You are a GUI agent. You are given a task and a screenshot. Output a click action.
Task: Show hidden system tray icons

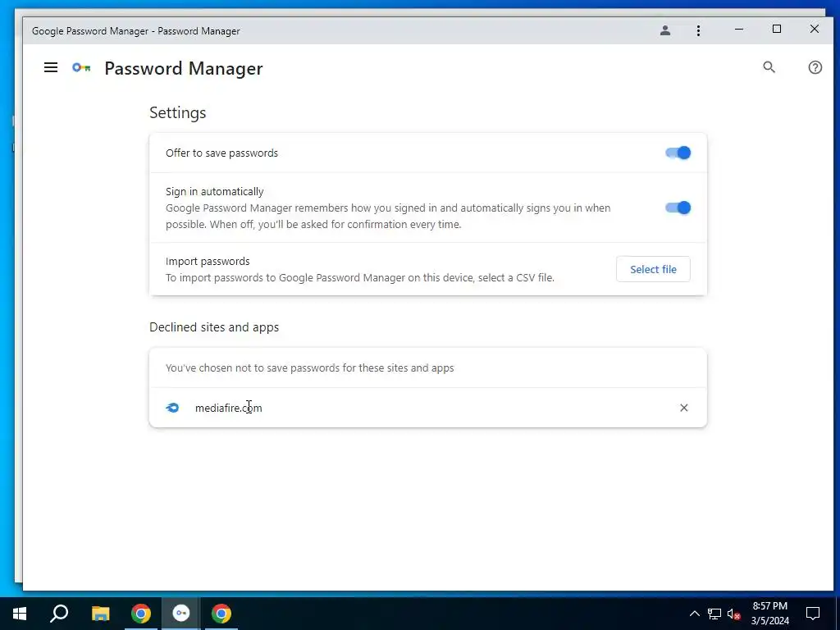(694, 614)
